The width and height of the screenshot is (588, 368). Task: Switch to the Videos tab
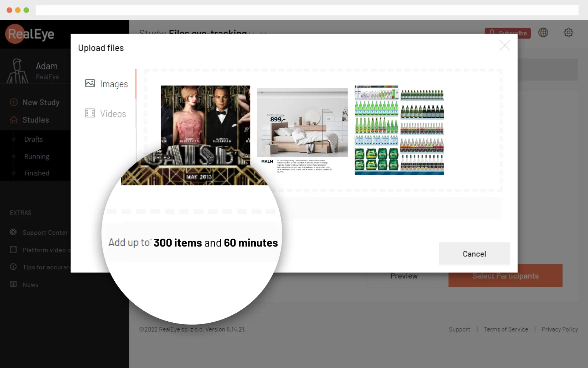click(112, 113)
